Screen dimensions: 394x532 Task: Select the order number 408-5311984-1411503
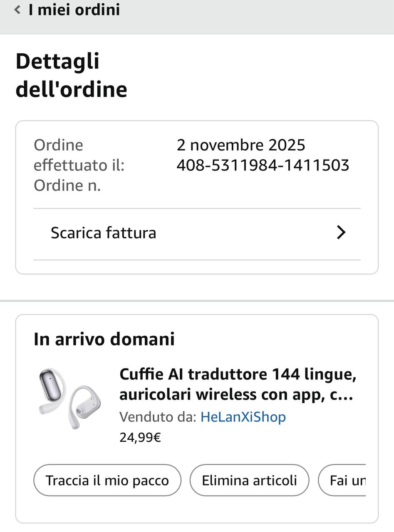point(263,165)
